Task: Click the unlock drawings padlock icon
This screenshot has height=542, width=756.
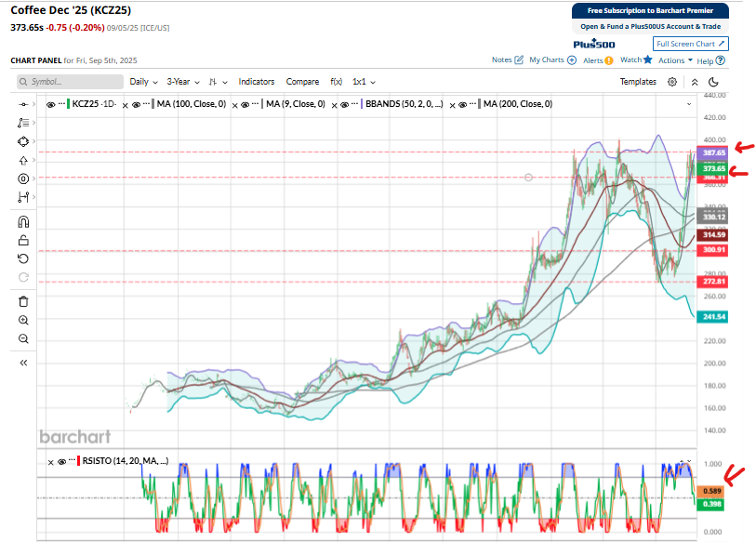Action: (x=23, y=240)
